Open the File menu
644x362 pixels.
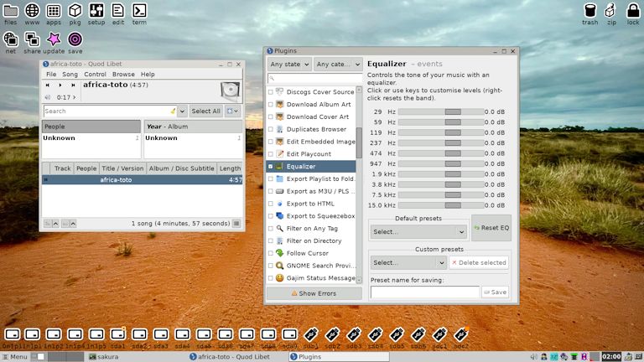[x=51, y=75]
